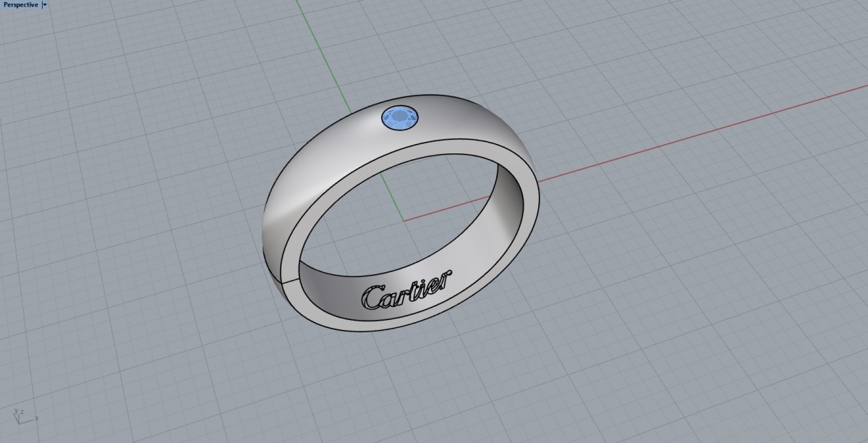Click the Perspective viewport title label
This screenshot has height=443, width=868.
tap(20, 4)
